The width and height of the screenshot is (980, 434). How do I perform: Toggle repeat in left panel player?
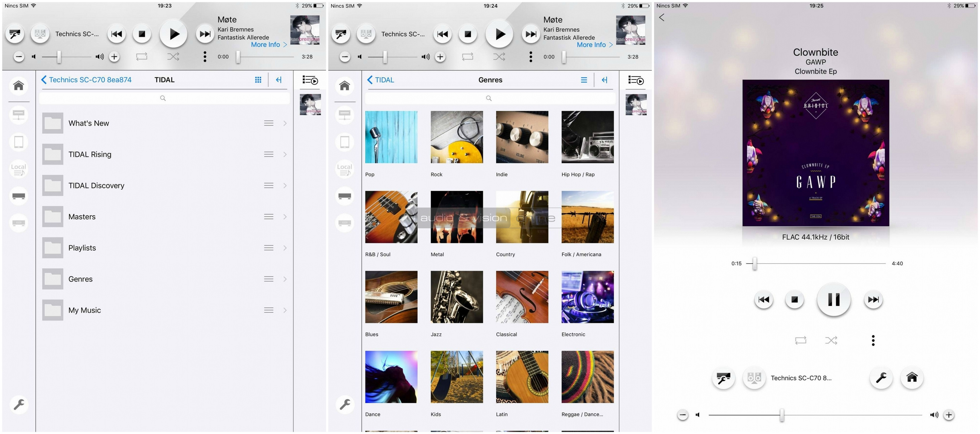click(x=141, y=57)
